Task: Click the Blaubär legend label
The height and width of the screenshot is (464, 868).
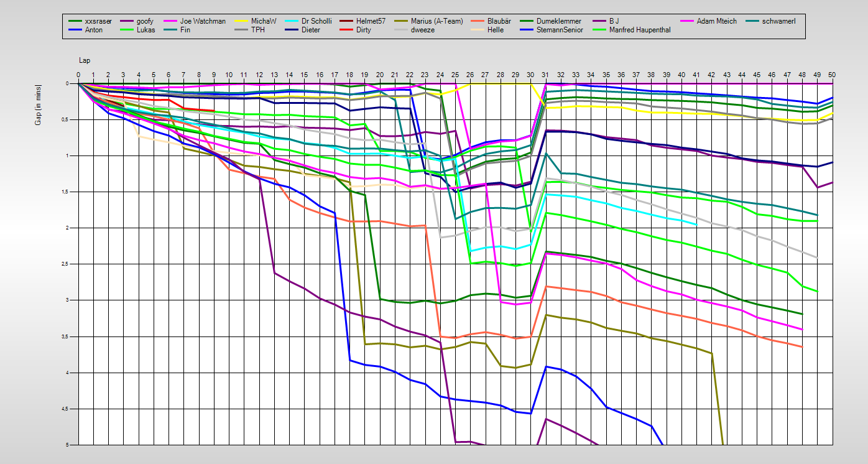Action: pos(500,21)
